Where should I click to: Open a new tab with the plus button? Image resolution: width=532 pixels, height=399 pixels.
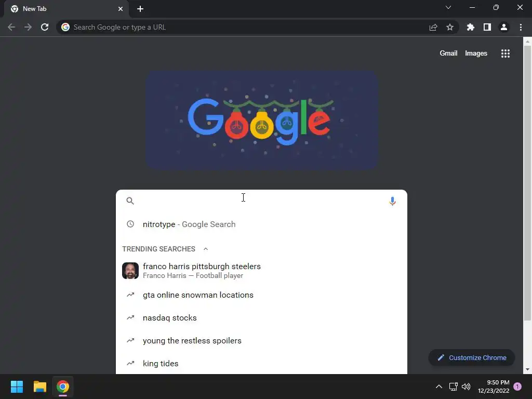coord(140,9)
